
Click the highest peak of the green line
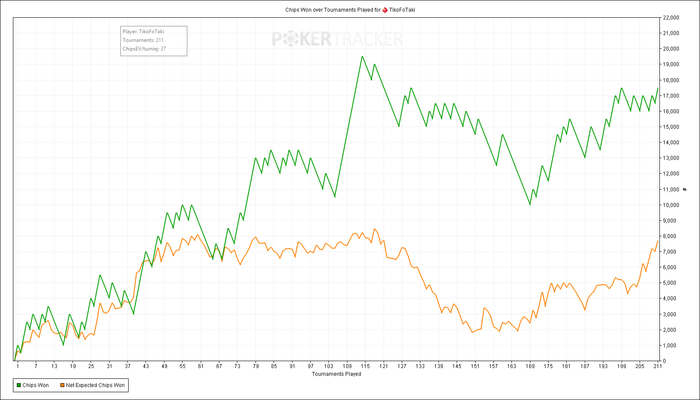[362, 56]
